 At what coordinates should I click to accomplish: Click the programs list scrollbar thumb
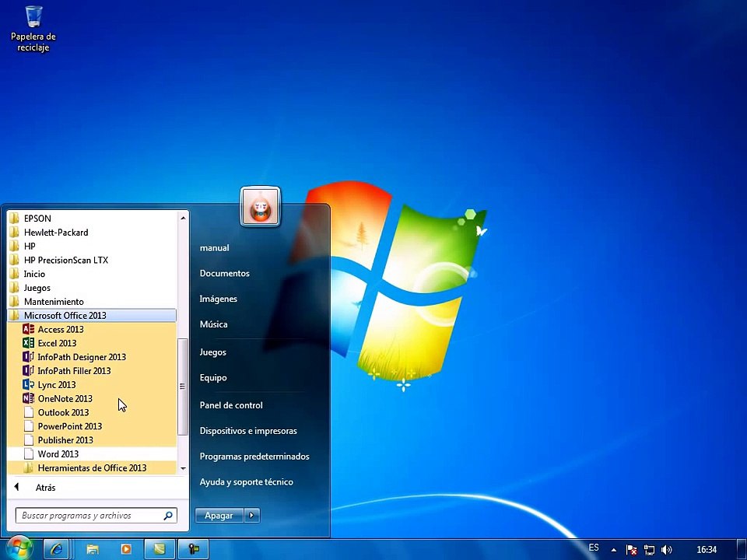183,387
